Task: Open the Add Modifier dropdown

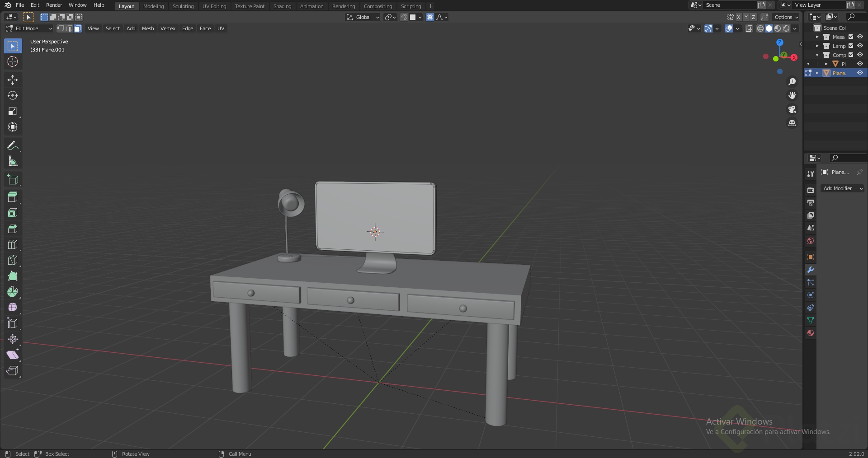Action: coord(842,188)
